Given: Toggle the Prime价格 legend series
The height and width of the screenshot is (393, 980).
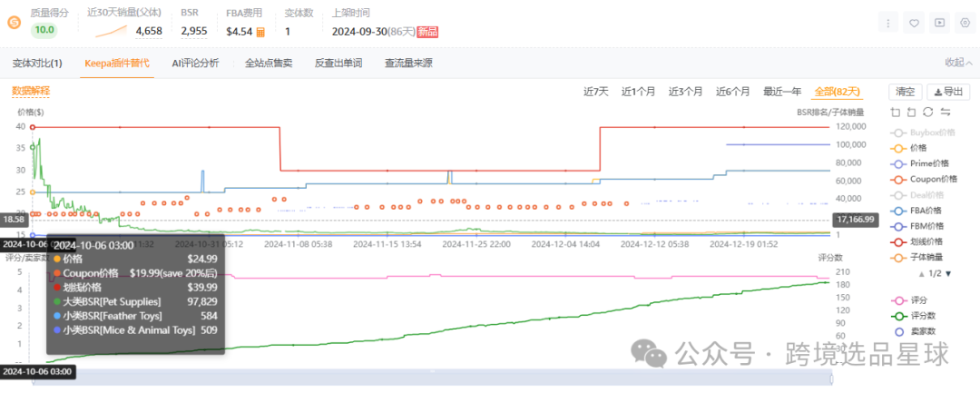Looking at the screenshot, I should (x=918, y=163).
